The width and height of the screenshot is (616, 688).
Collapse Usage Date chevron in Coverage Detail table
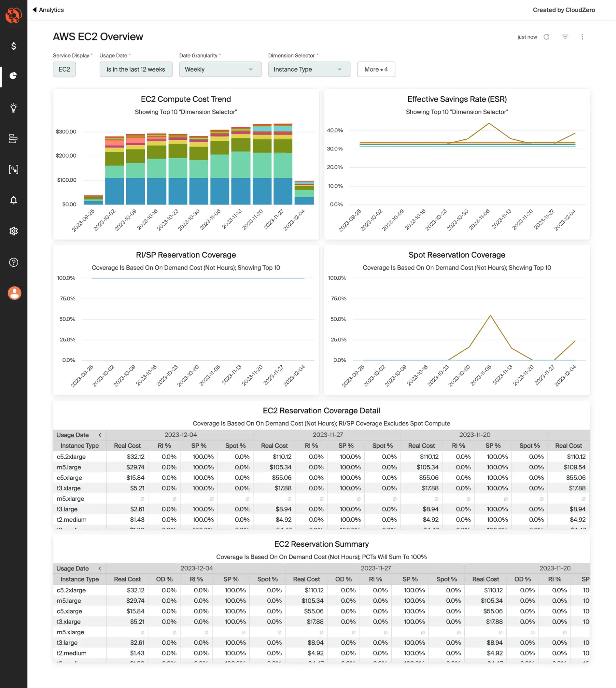(100, 435)
